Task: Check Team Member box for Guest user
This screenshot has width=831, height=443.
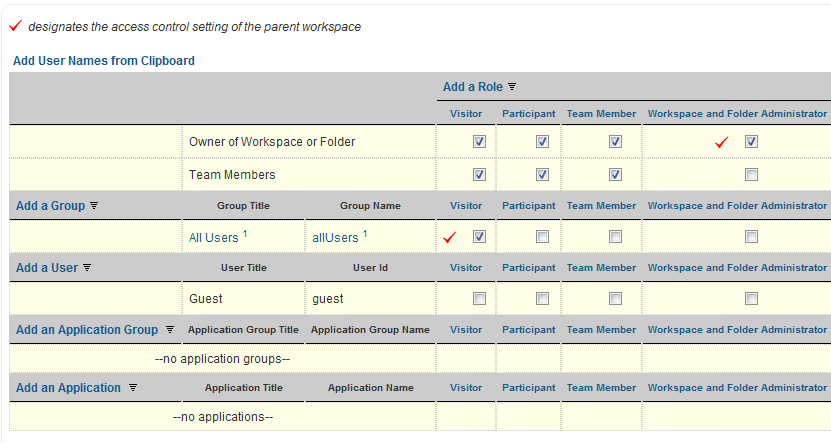Action: (615, 299)
